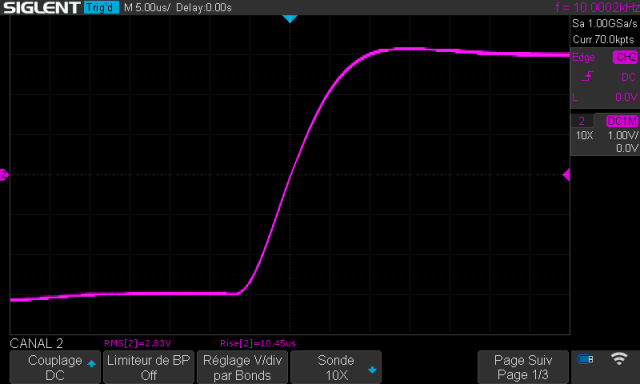Open the Edge trigger type selector
Viewport: 640px width, 384px height.
[583, 58]
